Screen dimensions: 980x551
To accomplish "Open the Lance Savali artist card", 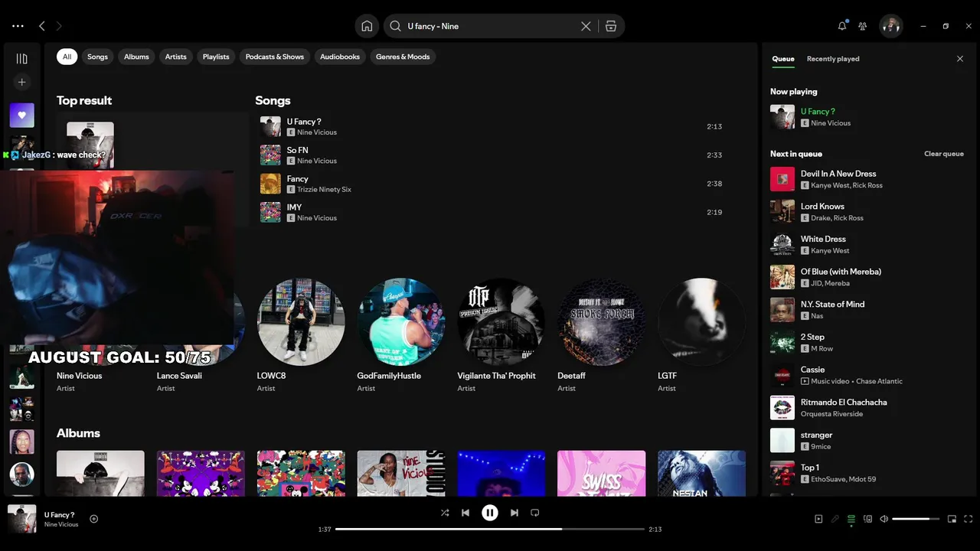I will coord(201,337).
